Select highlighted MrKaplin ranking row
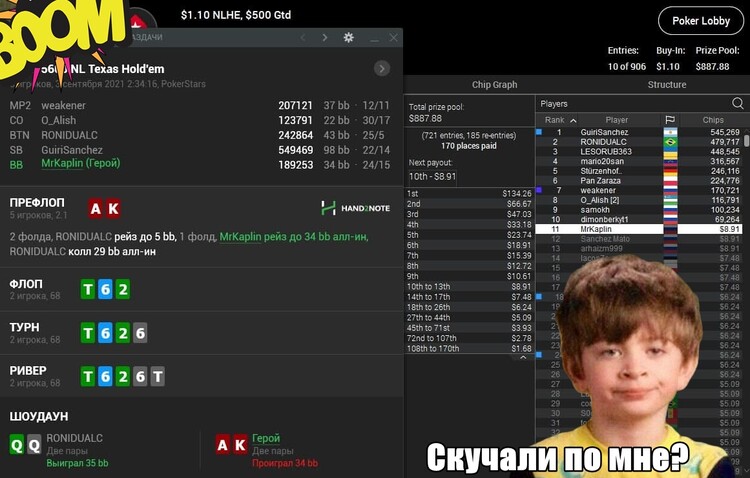The height and width of the screenshot is (478, 750). (x=639, y=229)
